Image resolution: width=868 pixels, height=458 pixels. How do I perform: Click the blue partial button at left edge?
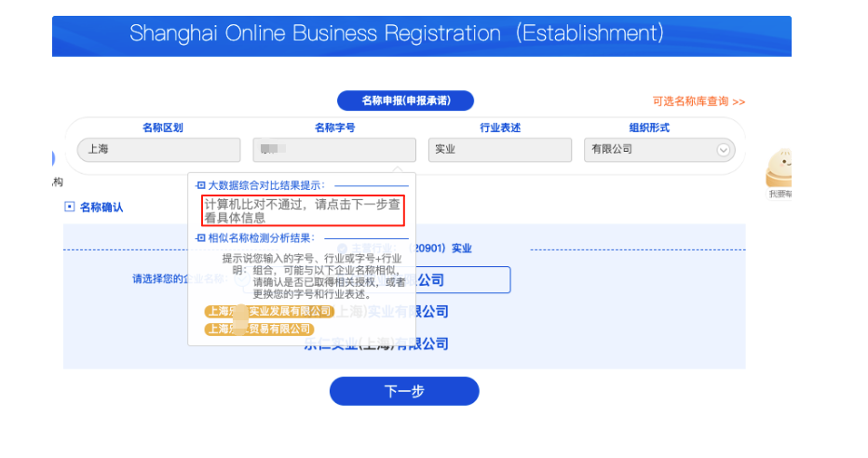pyautogui.click(x=52, y=158)
